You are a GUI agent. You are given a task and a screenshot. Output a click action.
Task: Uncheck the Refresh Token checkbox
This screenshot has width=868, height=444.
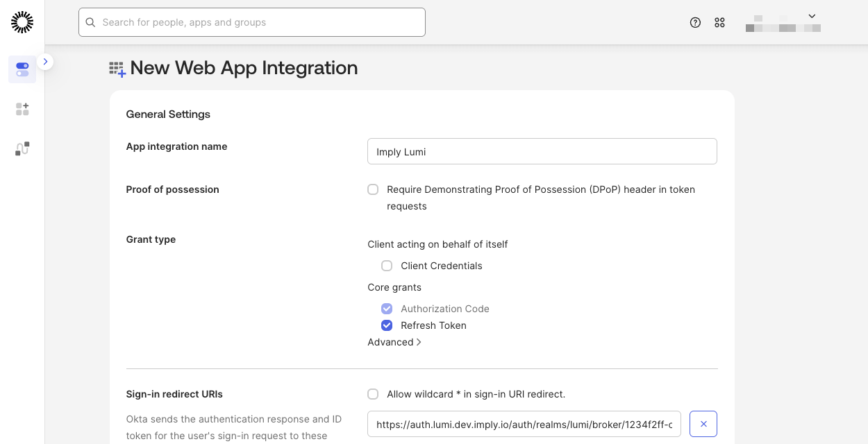click(387, 325)
